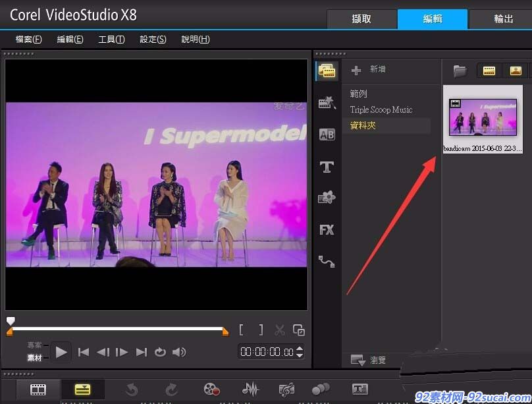Switch preview to 素材 mode
Image resolution: width=532 pixels, height=404 pixels.
34,358
